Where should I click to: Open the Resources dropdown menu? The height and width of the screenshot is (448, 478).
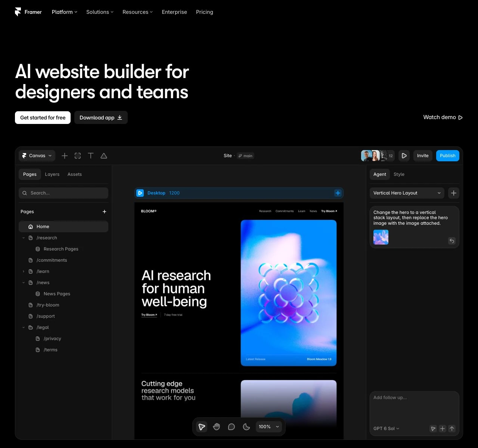(x=137, y=12)
